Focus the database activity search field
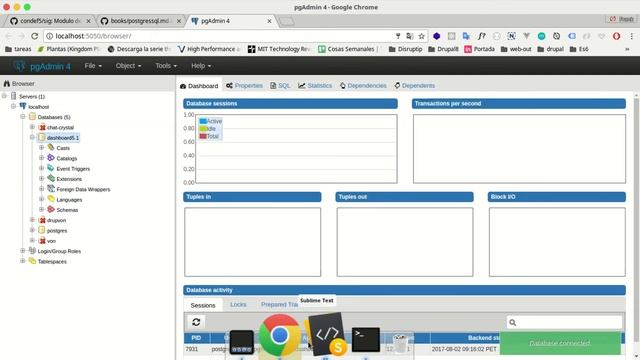The height and width of the screenshot is (360, 640). tap(564, 322)
